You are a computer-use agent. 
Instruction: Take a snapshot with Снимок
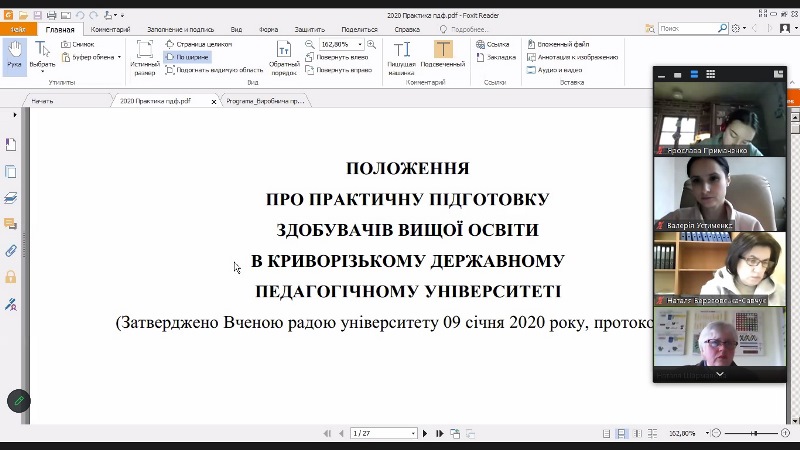click(x=78, y=44)
